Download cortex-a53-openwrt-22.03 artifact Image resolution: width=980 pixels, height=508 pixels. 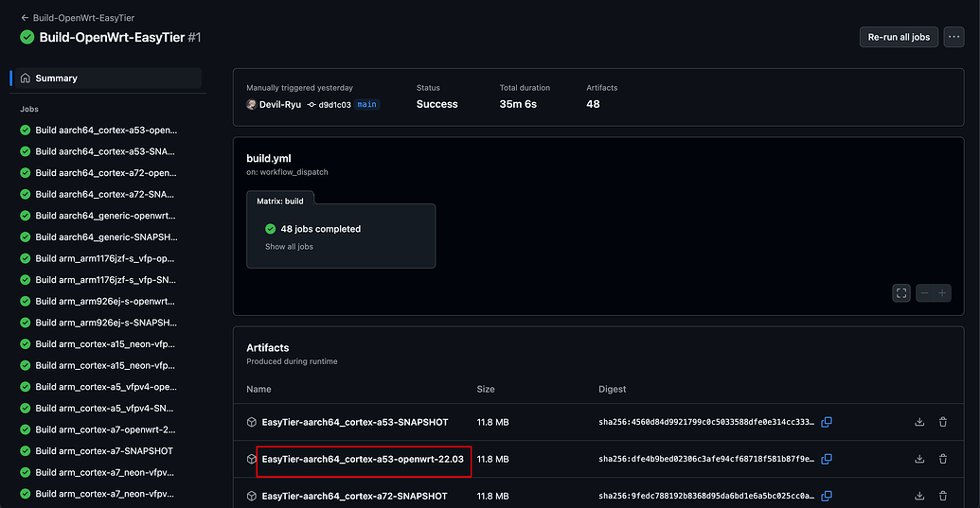(x=919, y=459)
